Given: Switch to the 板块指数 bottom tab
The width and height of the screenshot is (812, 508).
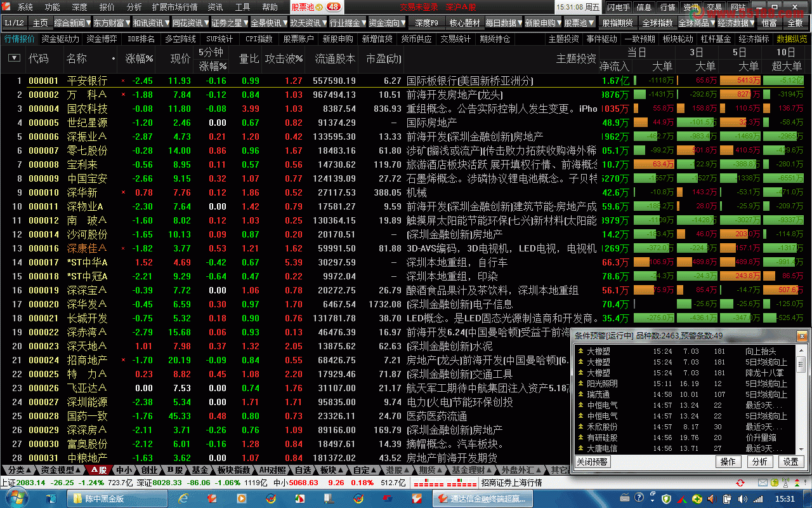Looking at the screenshot, I should point(233,470).
